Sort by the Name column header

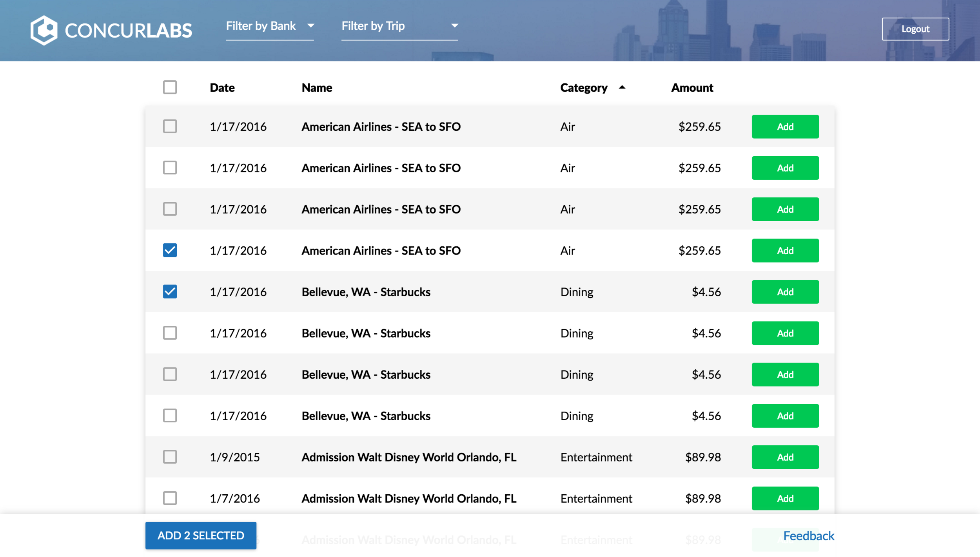317,88
